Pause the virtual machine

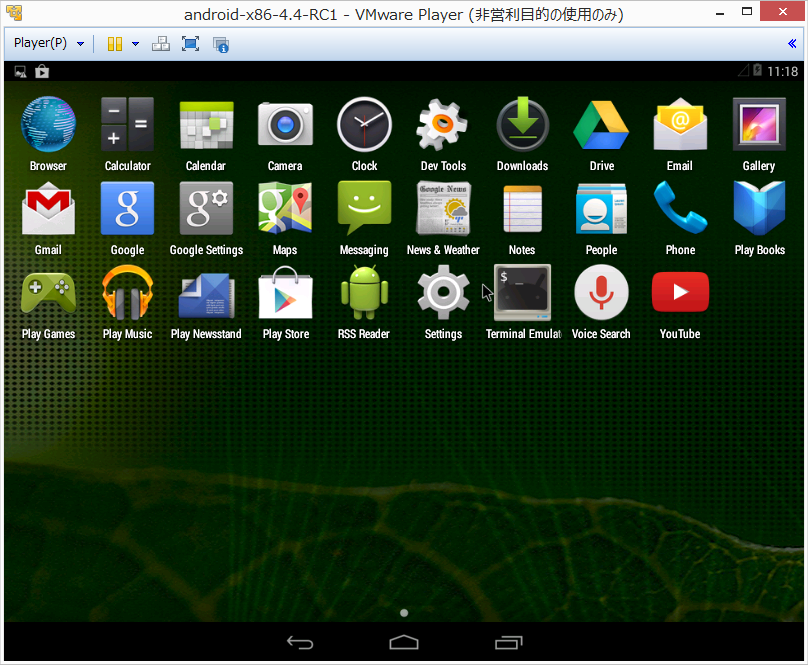coord(114,44)
